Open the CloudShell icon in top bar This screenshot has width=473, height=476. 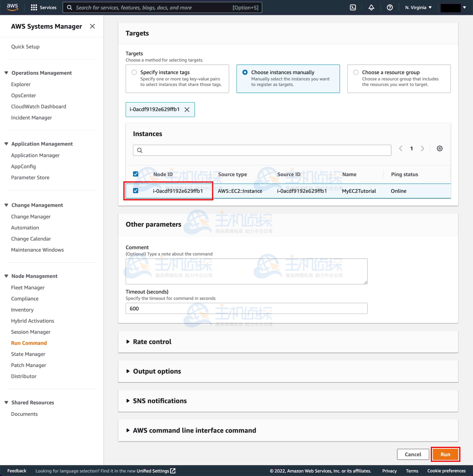(353, 7)
